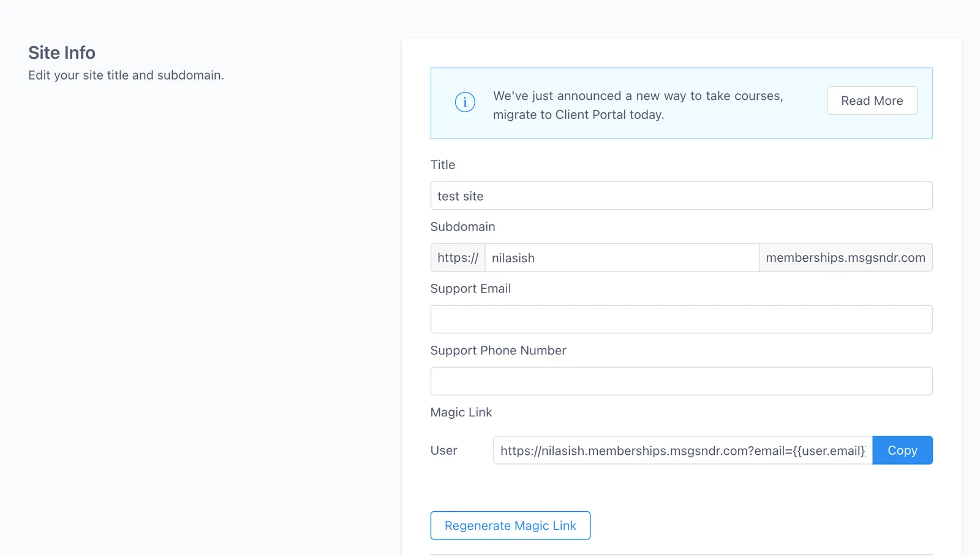
Task: Click the memberships.msgsndr.com domain suffix
Action: point(845,257)
